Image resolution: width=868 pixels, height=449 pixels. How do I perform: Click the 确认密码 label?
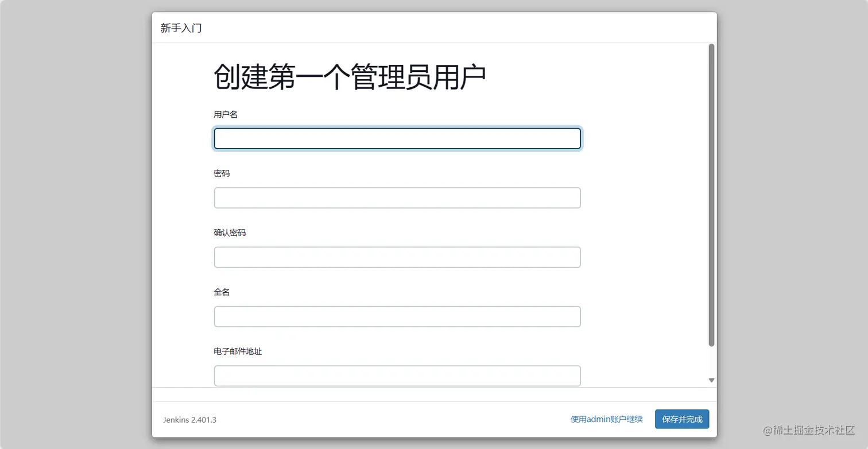pos(230,233)
